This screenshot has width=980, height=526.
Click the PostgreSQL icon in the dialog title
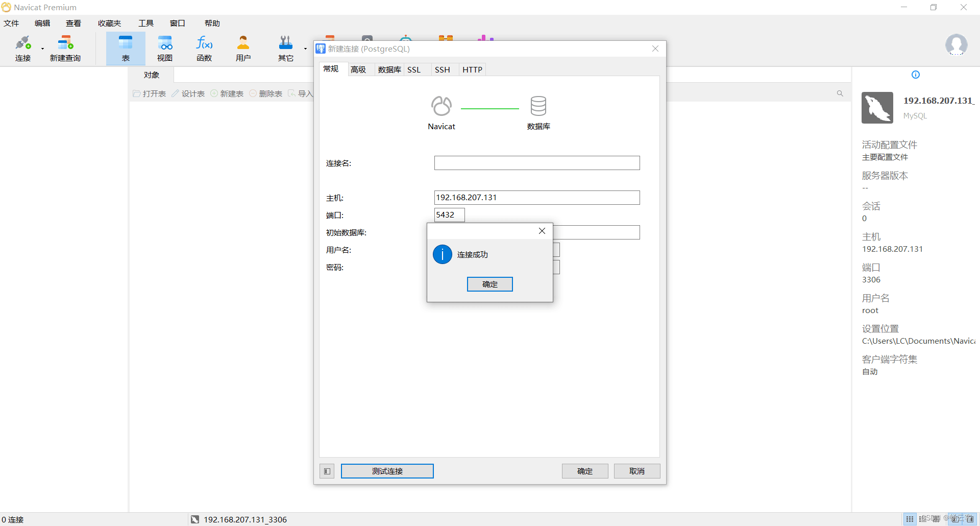(321, 49)
